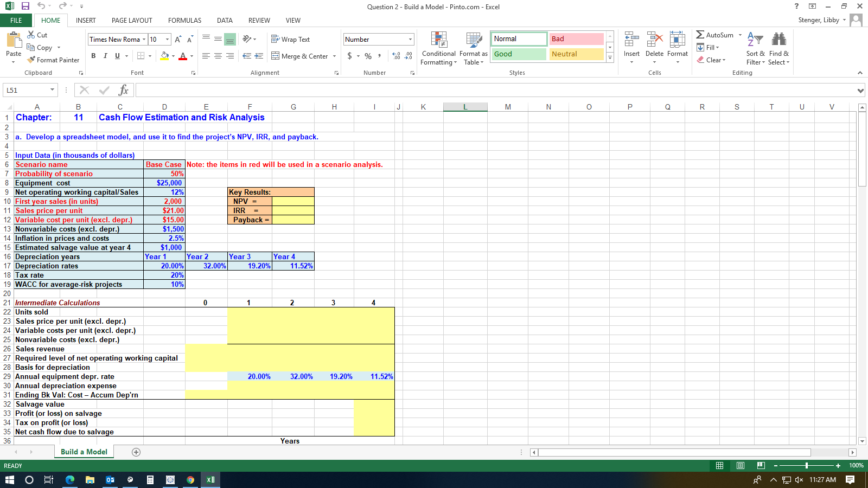Expand the Name Box dropdown

52,90
